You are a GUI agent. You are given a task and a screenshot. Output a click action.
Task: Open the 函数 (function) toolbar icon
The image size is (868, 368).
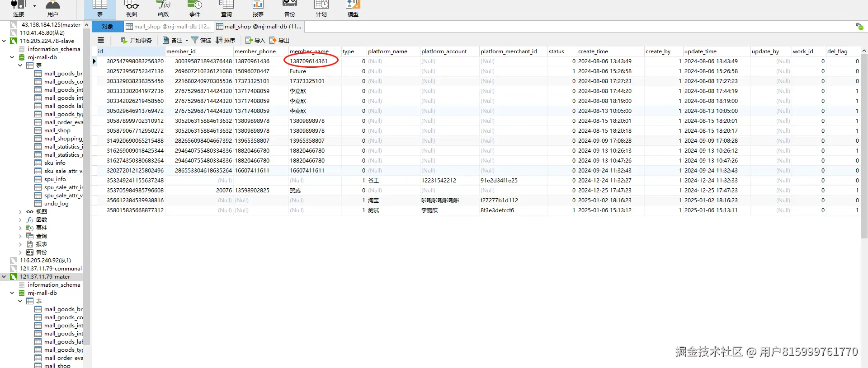(x=163, y=8)
